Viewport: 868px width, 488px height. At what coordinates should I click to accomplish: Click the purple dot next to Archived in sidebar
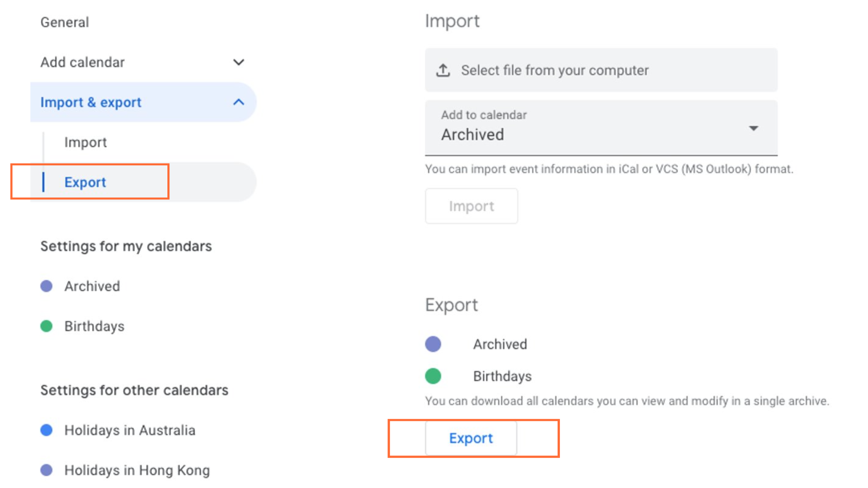(x=46, y=286)
